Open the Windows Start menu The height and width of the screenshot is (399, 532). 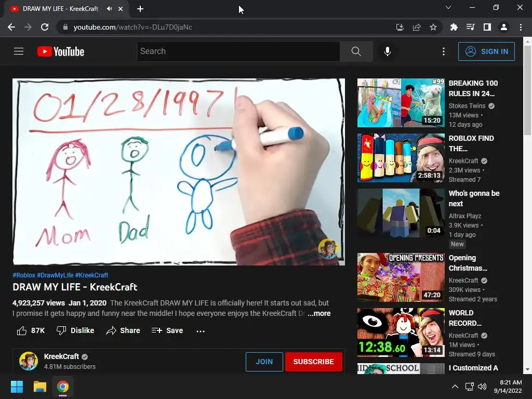pyautogui.click(x=17, y=387)
